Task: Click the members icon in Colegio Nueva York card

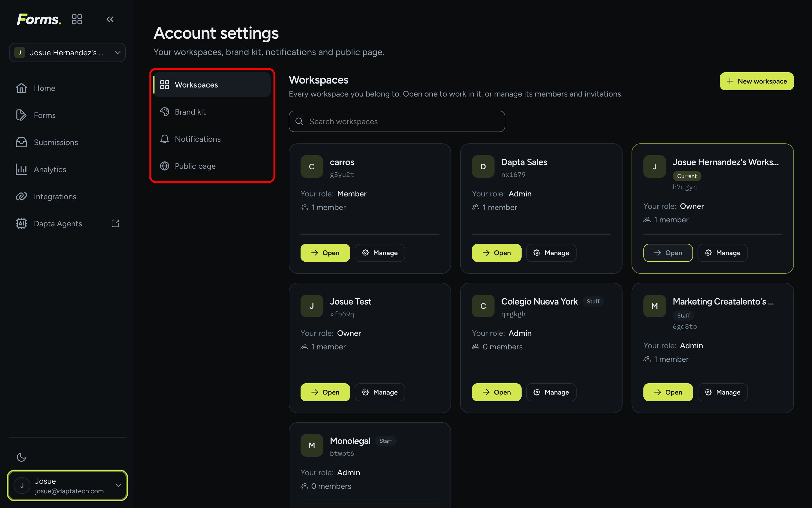Action: pos(475,346)
